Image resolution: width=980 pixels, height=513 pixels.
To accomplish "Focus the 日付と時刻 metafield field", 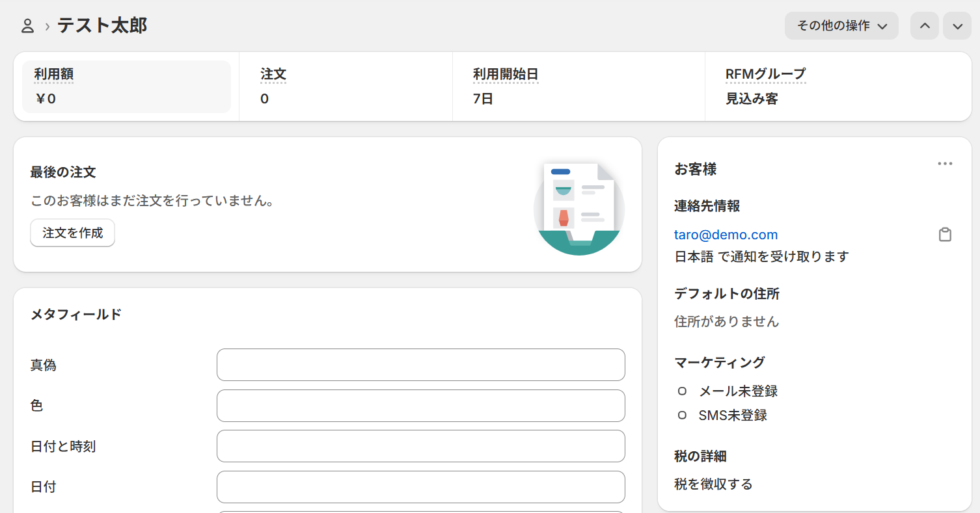I will [420, 446].
